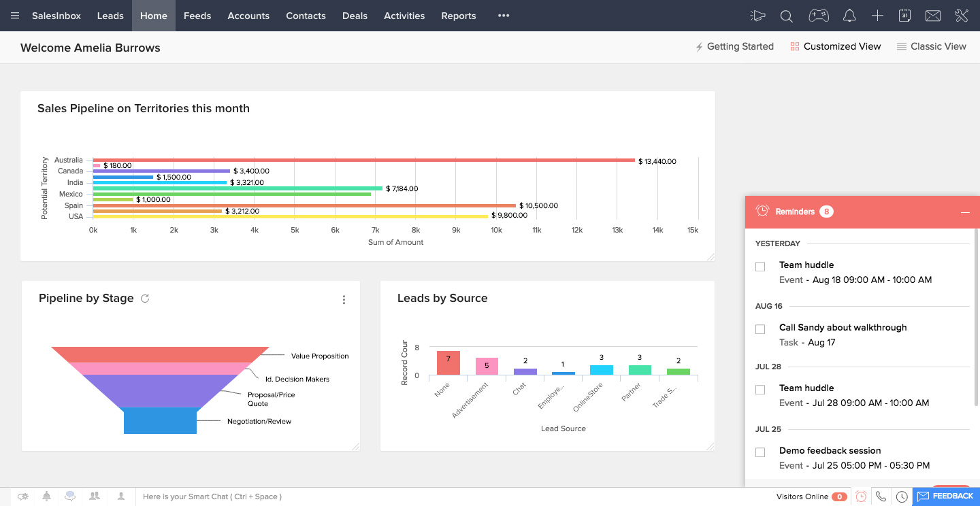The image size is (980, 506).
Task: Check the Aug 18 Team huddle reminder
Action: [760, 267]
